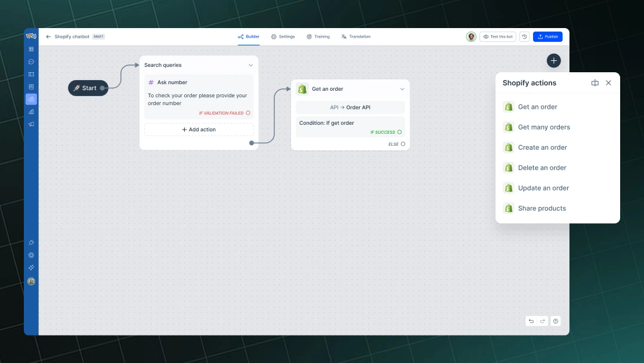This screenshot has width=644, height=363.
Task: Collapse the Search queries block chevron
Action: coord(251,65)
